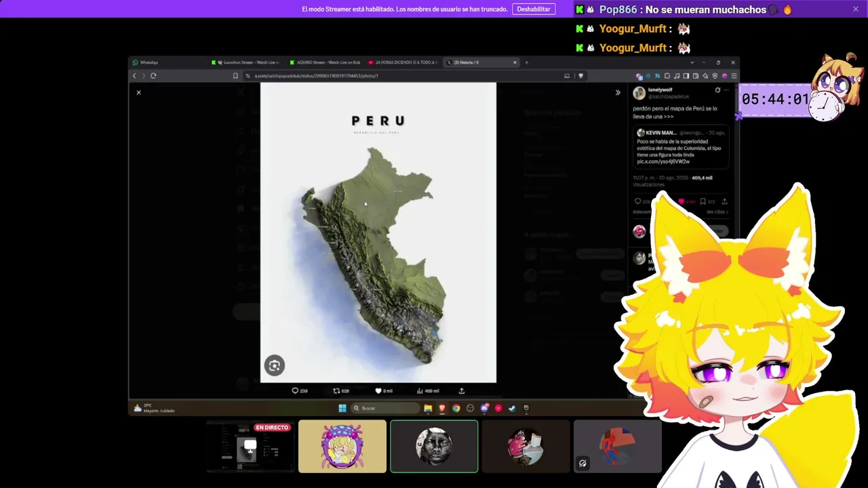Bookmark the tweet in the sidebar
The width and height of the screenshot is (868, 488).
(x=703, y=201)
